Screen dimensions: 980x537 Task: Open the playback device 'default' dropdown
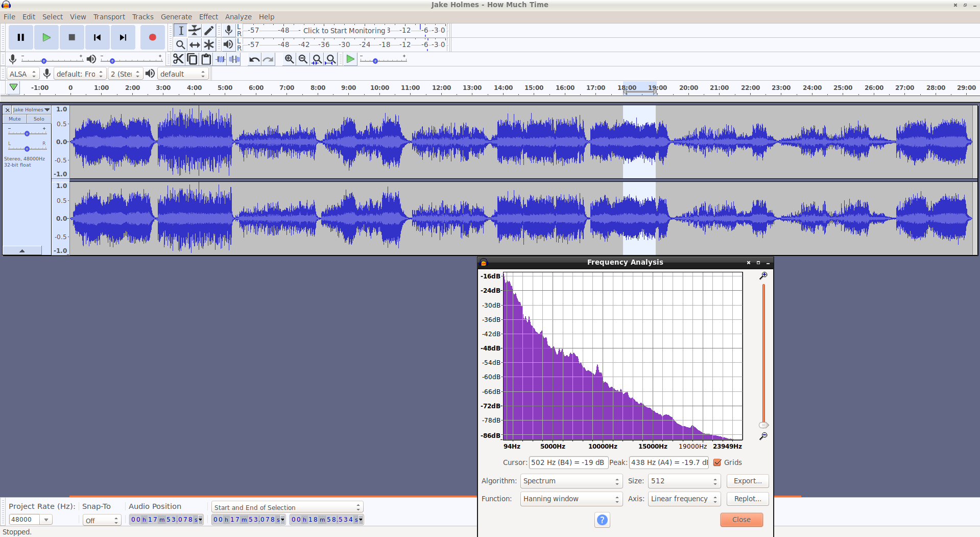coord(183,74)
